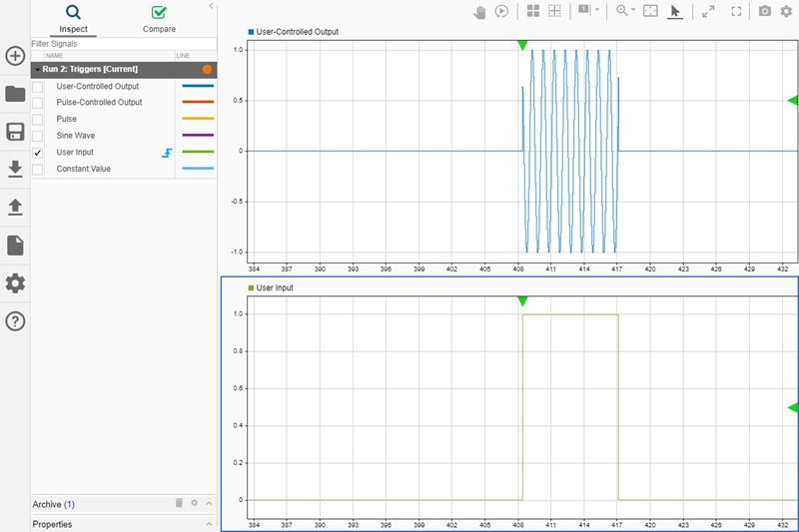Select the Pulse signal name
Screen dimensions: 799x532
(66, 119)
